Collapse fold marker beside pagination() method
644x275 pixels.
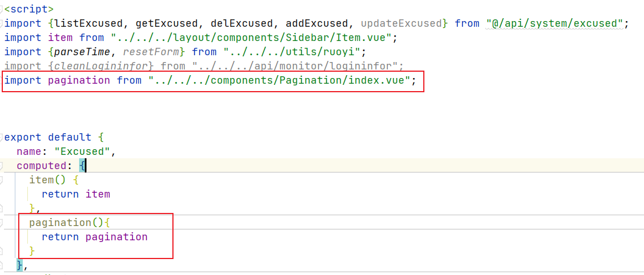pos(2,223)
